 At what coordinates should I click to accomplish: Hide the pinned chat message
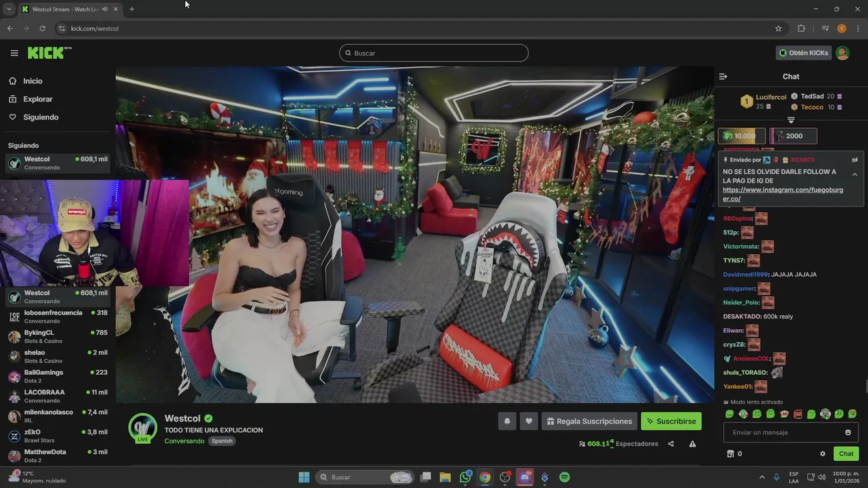pyautogui.click(x=854, y=160)
